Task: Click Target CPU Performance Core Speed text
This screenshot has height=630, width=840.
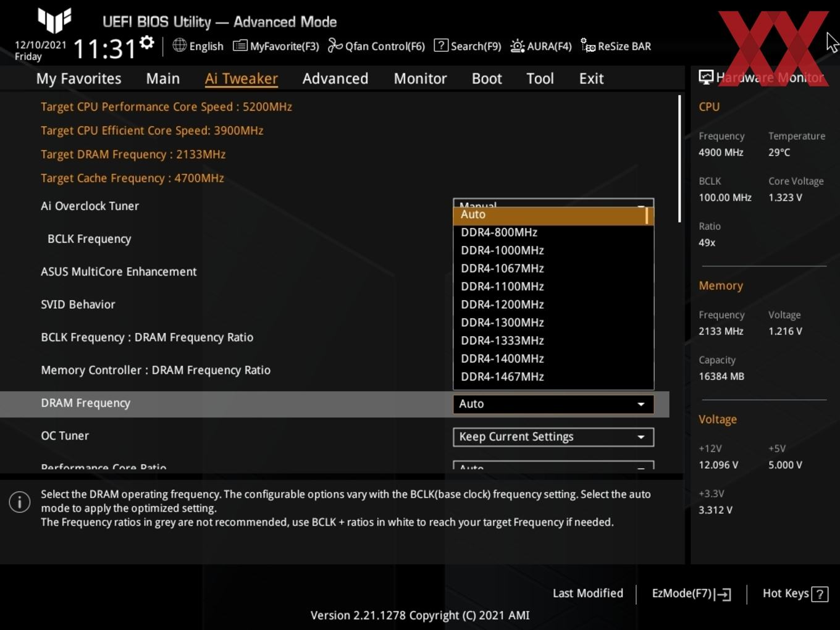Action: [x=166, y=107]
